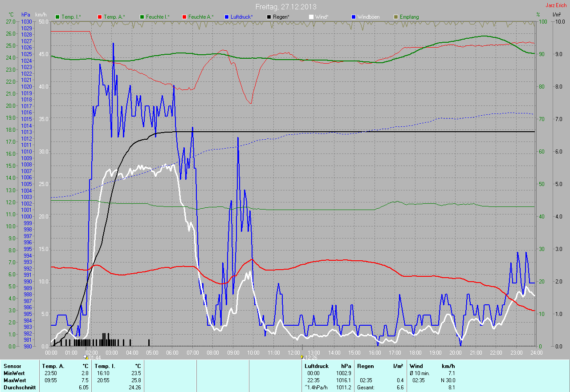Select the Luftdruck column header in table

[x=317, y=366]
